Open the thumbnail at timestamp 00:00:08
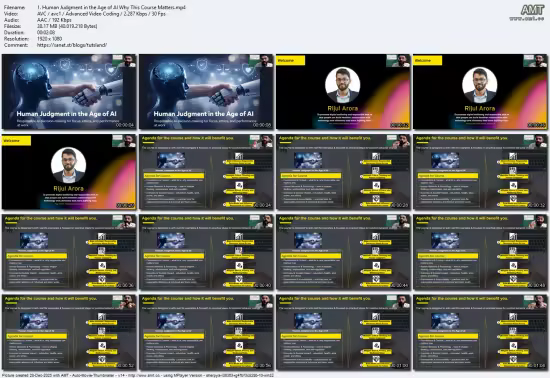The height and width of the screenshot is (378, 550). (x=206, y=92)
